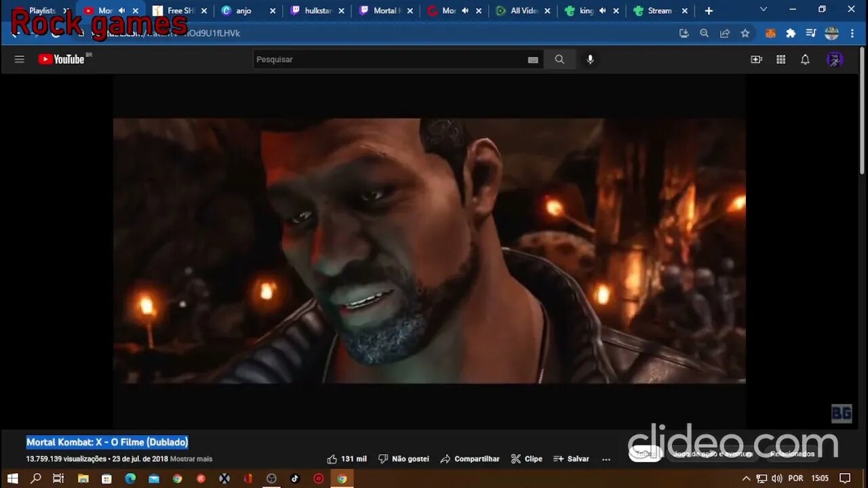868x488 pixels.
Task: Open File Explorer from the taskbar
Action: tap(83, 479)
